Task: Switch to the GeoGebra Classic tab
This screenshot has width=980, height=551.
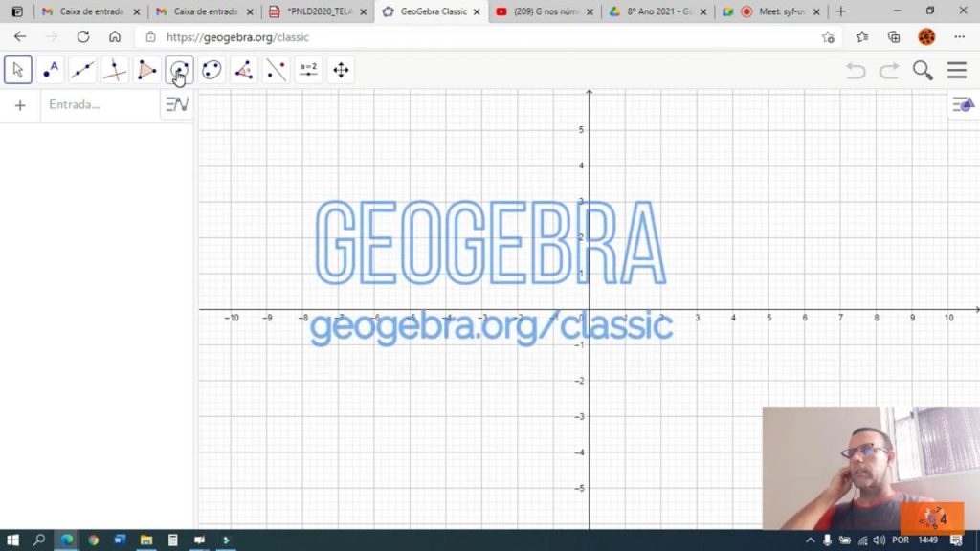Action: click(432, 11)
